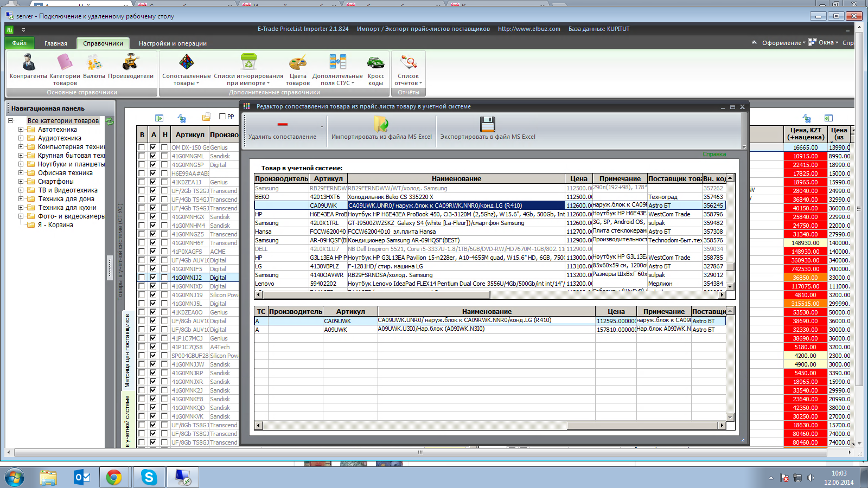Tick B column checkbox for row 41G0MNHGX
The height and width of the screenshot is (488, 868).
142,217
